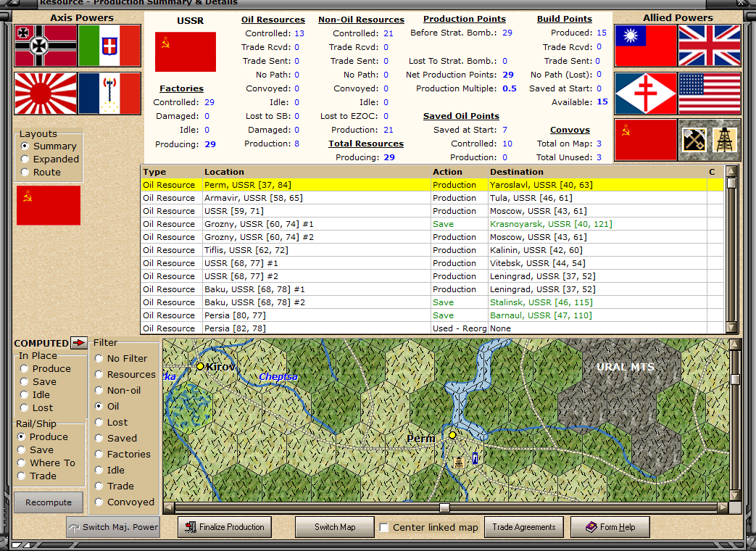
Task: Click table scrollbar down arrow
Action: [731, 328]
